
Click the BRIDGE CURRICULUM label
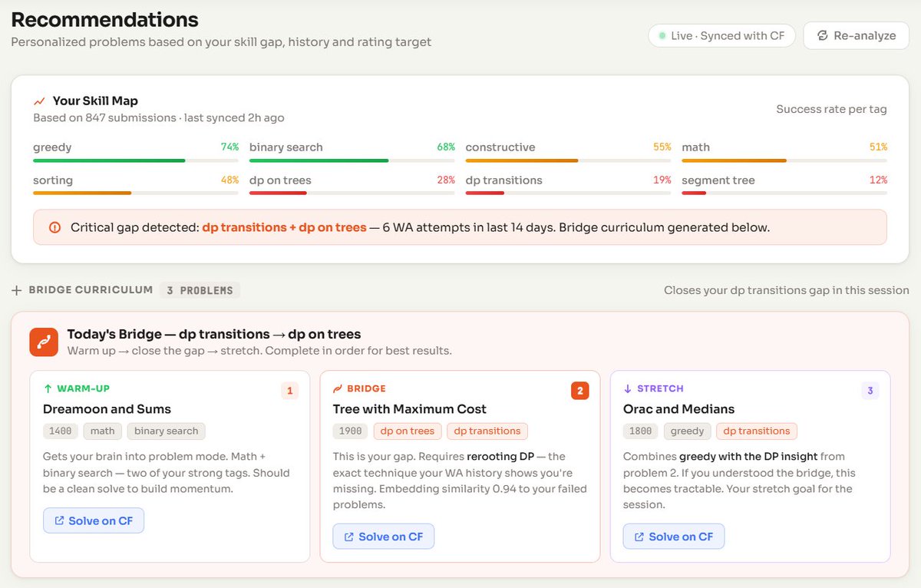[91, 290]
